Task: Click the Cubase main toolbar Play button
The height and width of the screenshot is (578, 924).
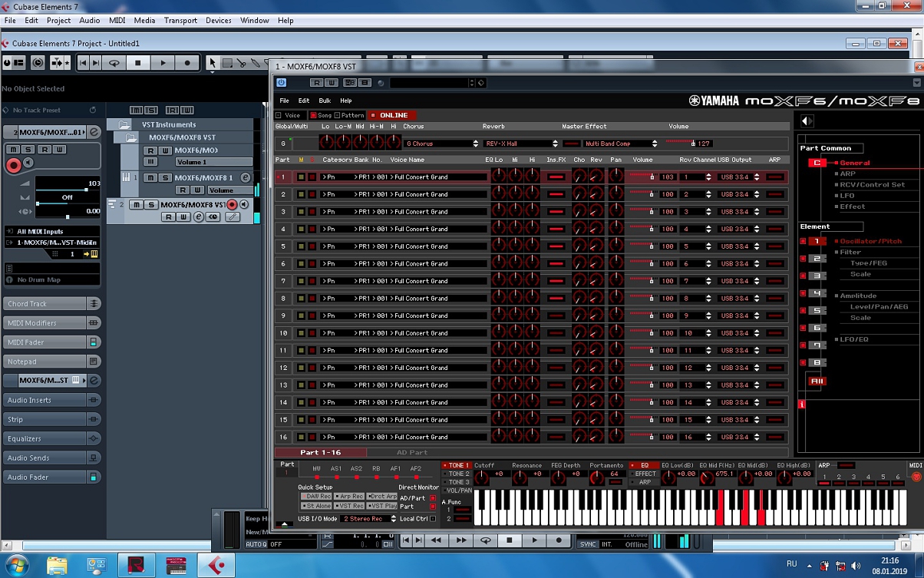Action: [x=163, y=63]
